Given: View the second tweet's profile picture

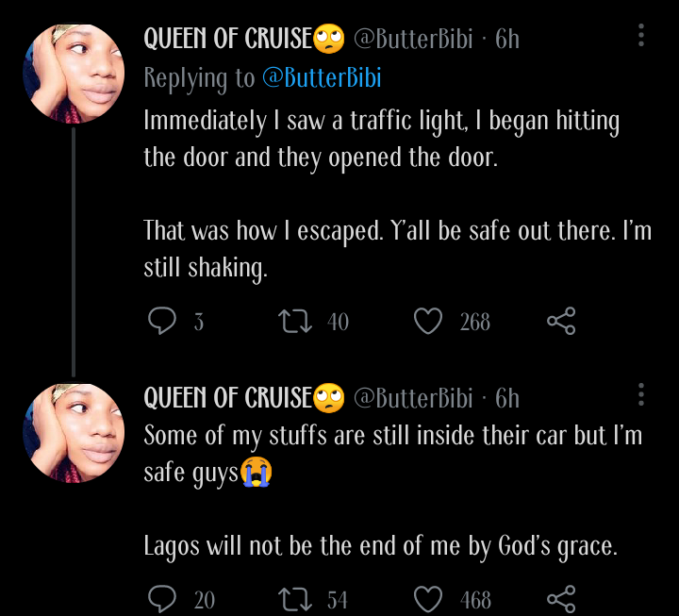Looking at the screenshot, I should point(74,432).
